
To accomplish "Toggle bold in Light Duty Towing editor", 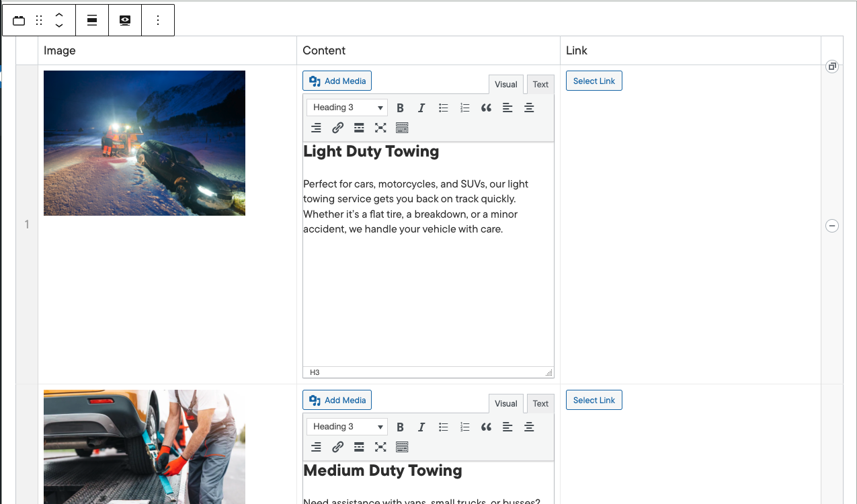I will [400, 108].
